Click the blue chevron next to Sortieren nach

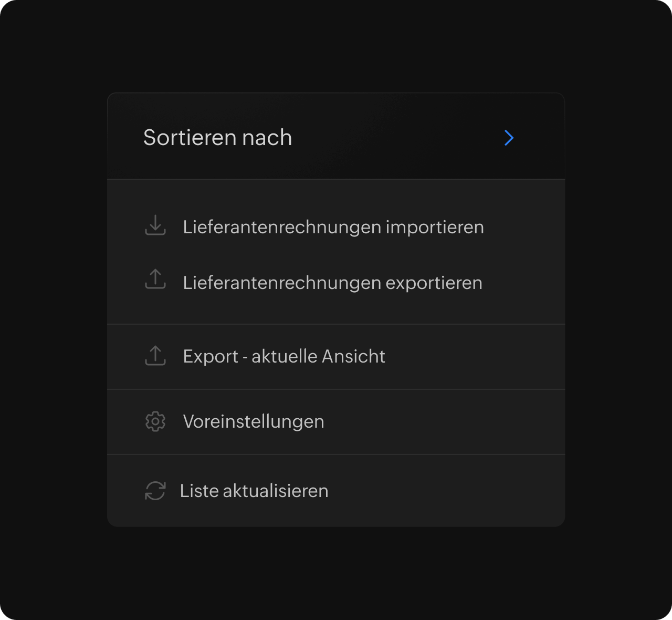coord(508,138)
